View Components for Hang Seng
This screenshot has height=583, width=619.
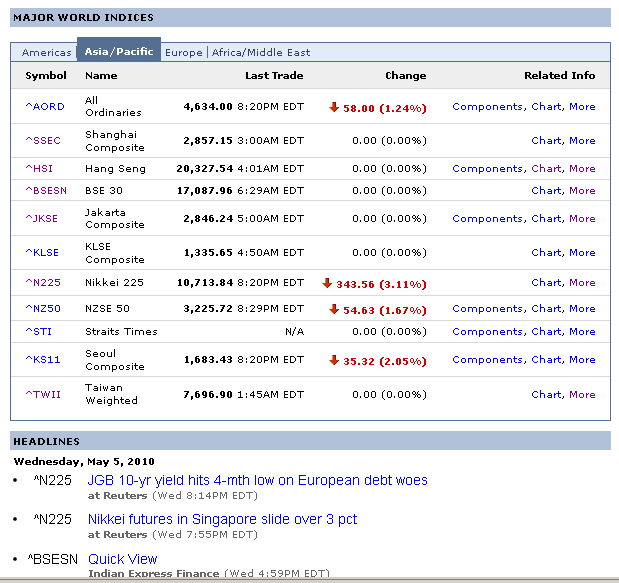tap(488, 169)
